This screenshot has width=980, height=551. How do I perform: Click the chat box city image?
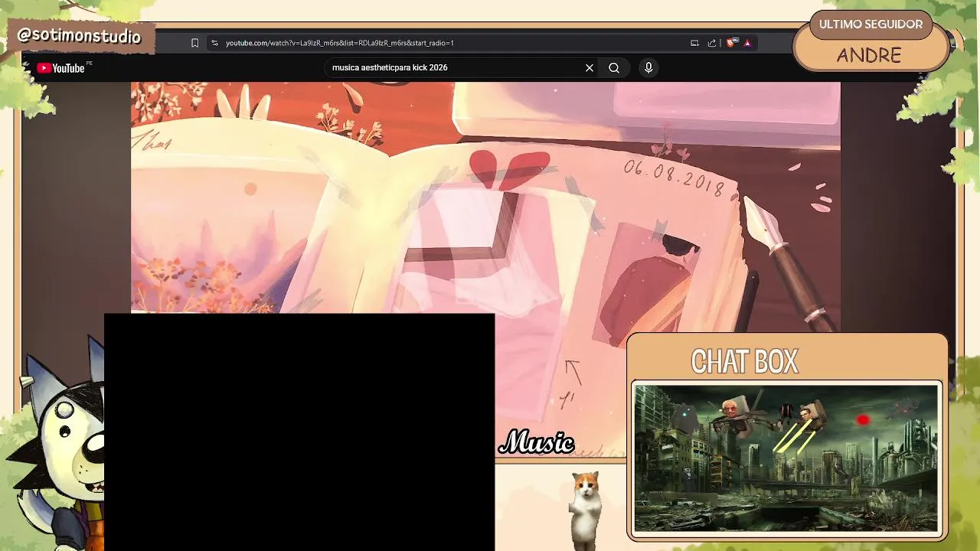tap(786, 458)
